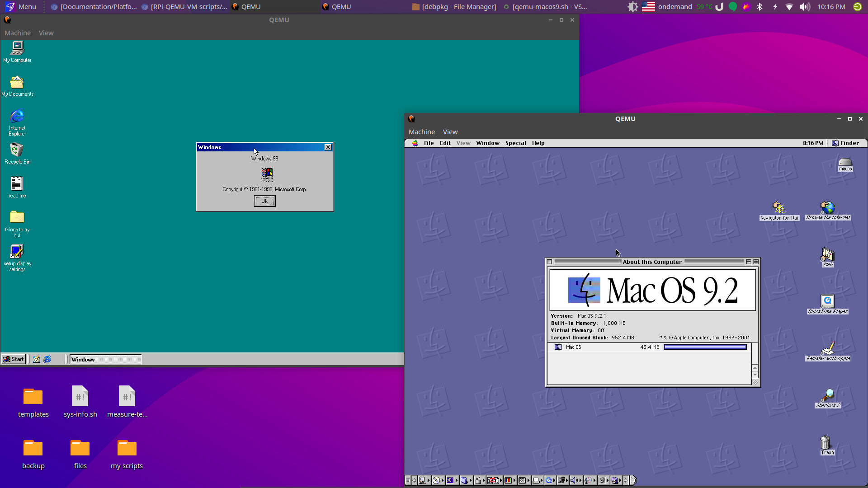868x488 pixels.
Task: Select the macos hard disk icon
Action: pos(845,162)
